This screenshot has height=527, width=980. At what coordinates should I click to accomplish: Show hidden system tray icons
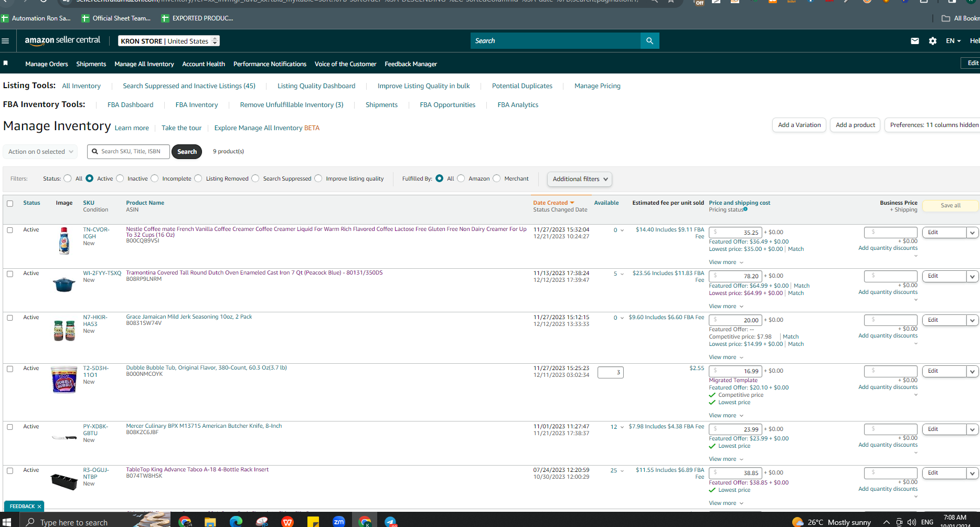886,522
